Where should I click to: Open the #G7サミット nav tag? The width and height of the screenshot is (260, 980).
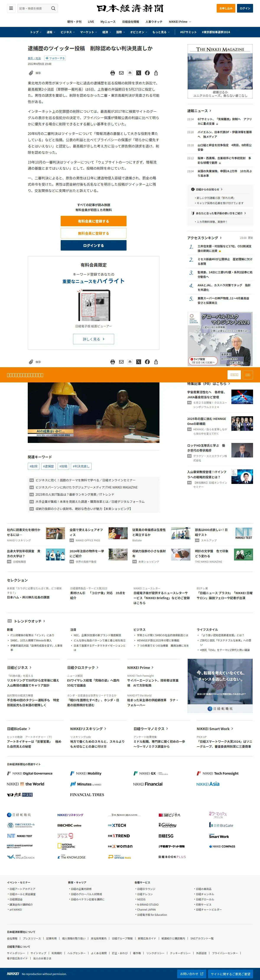coord(188,32)
